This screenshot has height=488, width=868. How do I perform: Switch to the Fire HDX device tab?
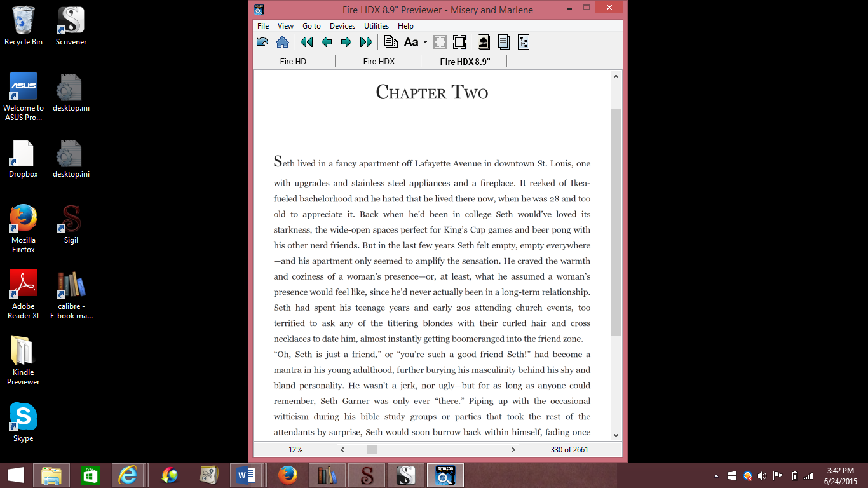coord(379,61)
